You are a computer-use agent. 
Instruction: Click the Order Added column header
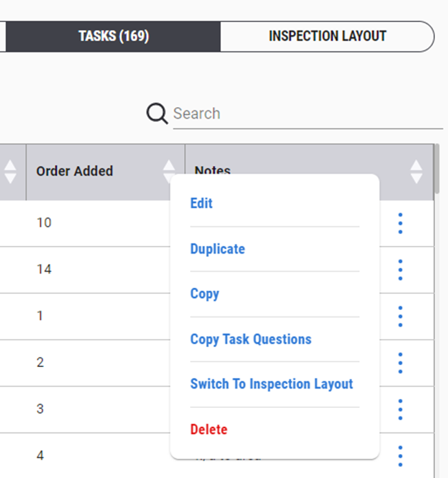click(75, 171)
